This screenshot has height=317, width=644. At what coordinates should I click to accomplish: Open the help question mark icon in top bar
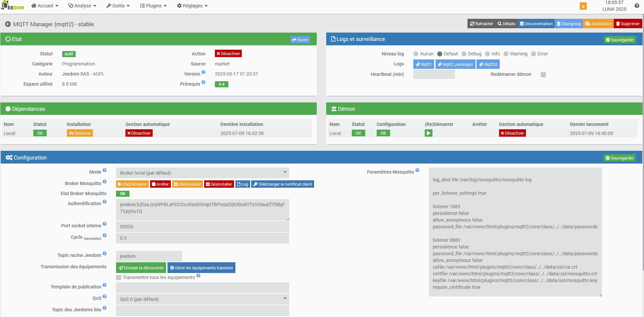tap(637, 6)
